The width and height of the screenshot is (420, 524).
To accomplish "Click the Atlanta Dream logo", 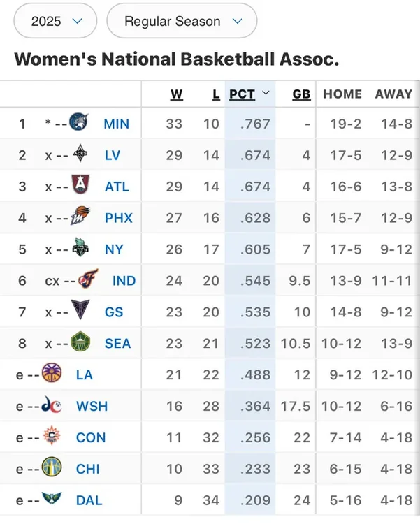I will [80, 186].
